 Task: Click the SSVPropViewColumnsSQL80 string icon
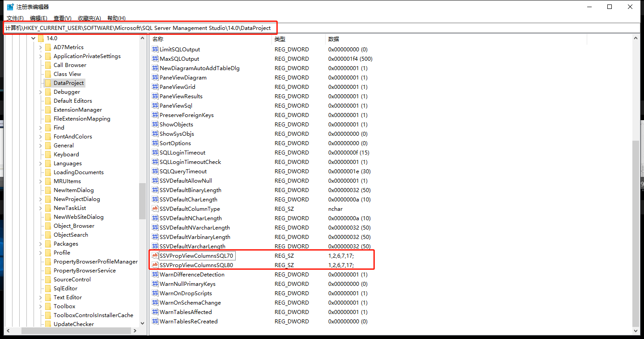tap(155, 265)
